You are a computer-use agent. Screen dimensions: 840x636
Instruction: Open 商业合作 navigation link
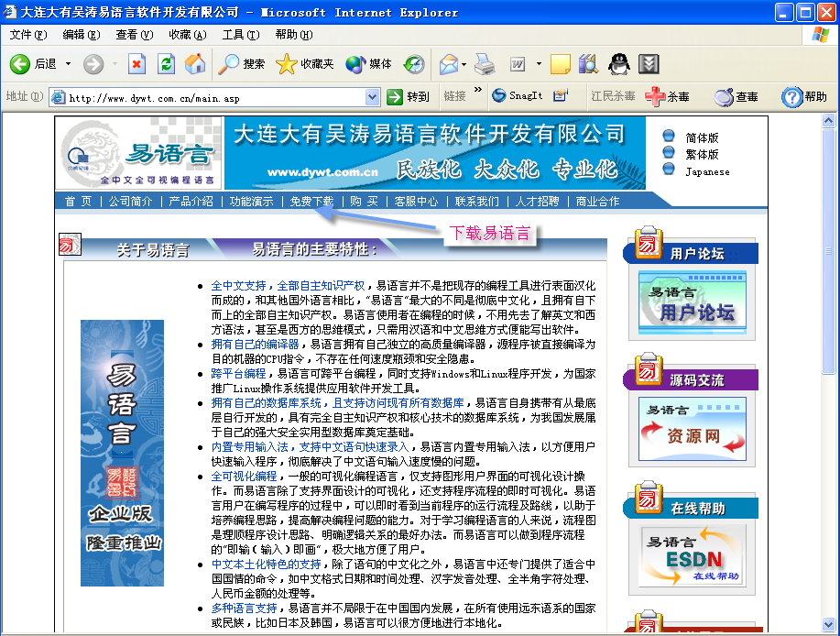(597, 202)
